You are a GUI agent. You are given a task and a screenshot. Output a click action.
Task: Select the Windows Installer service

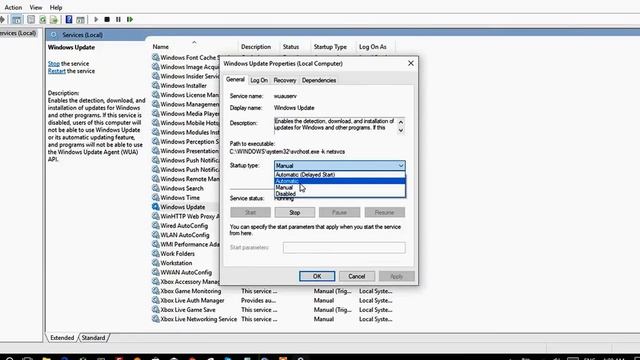[x=183, y=86]
